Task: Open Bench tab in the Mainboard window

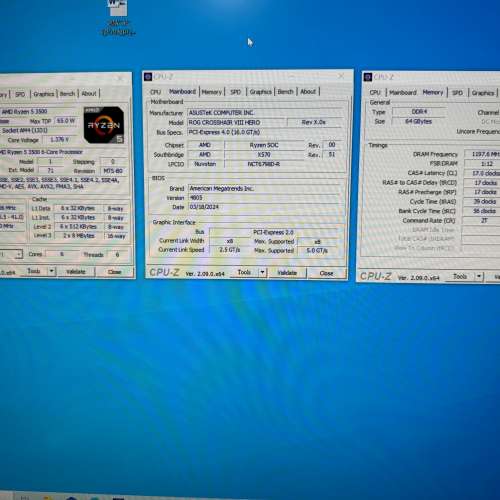Action: pyautogui.click(x=286, y=92)
